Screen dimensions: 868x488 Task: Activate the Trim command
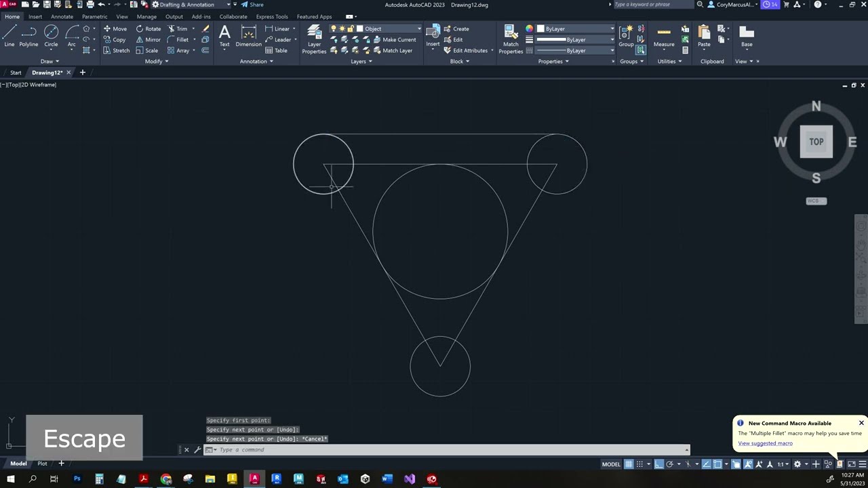[x=178, y=28]
